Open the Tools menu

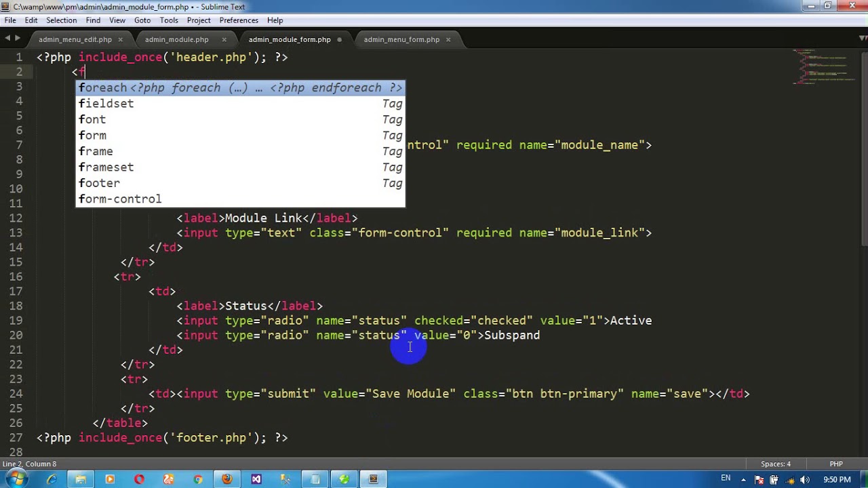click(x=169, y=20)
